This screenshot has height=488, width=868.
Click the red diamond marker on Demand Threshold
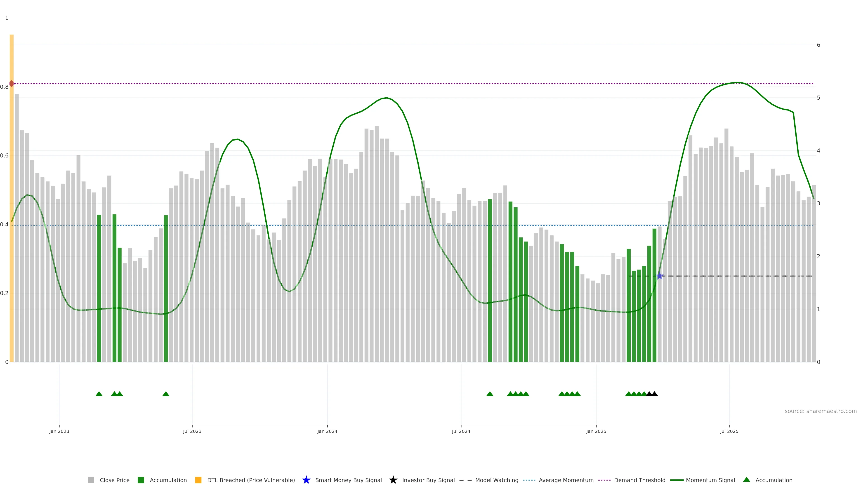click(x=12, y=84)
